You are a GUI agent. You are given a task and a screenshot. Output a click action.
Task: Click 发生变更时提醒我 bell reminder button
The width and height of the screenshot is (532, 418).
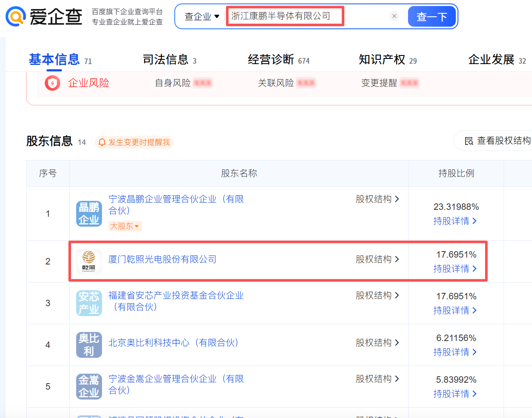pos(134,142)
